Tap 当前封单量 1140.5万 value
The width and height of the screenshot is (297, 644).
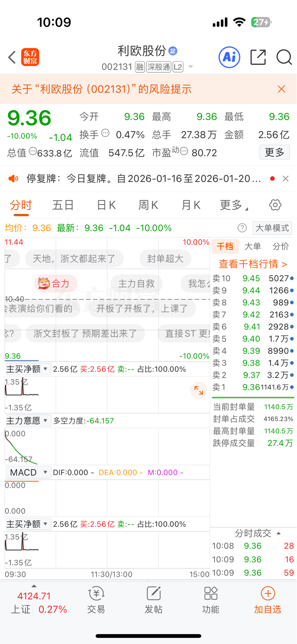click(x=278, y=407)
